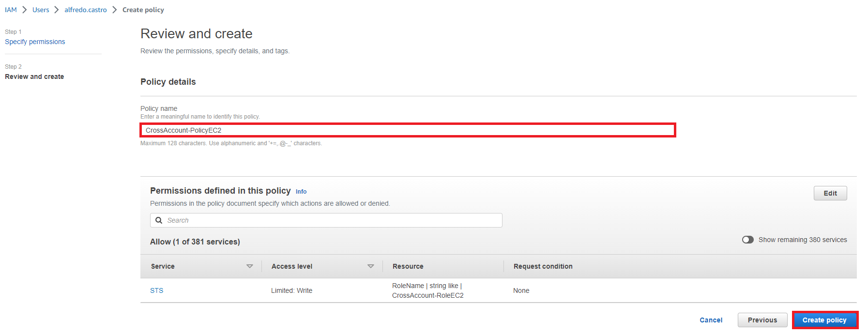Sort by the Service column arrow
The width and height of the screenshot is (868, 335).
(x=250, y=266)
